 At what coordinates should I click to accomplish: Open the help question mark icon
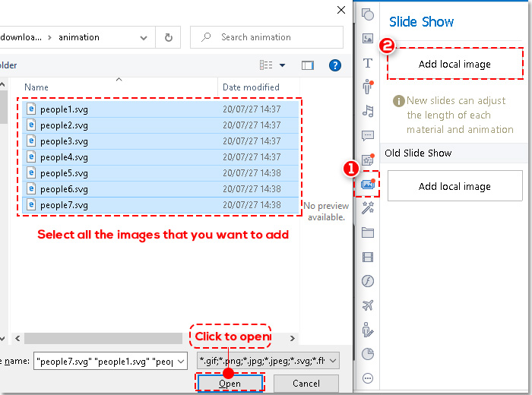335,65
